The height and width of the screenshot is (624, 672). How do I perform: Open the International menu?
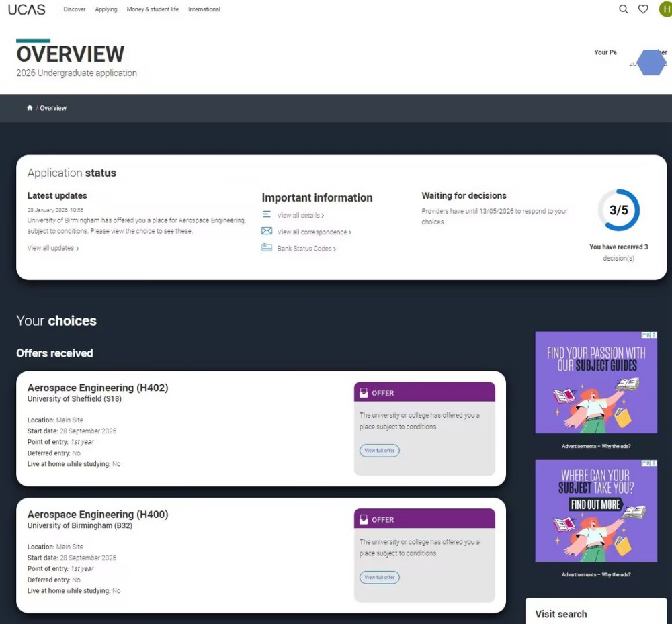coord(204,9)
